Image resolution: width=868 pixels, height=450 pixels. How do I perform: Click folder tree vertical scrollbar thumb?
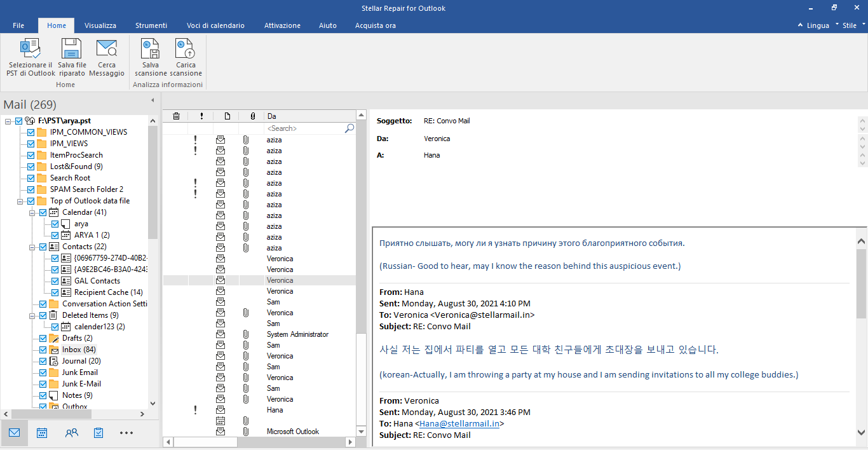[x=153, y=181]
